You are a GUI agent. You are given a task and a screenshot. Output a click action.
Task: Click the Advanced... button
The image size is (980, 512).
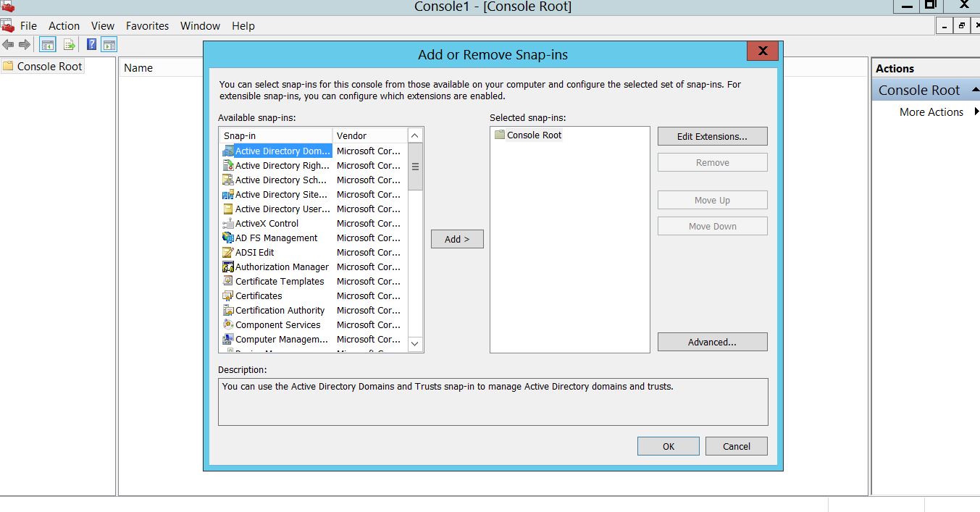[x=712, y=342]
